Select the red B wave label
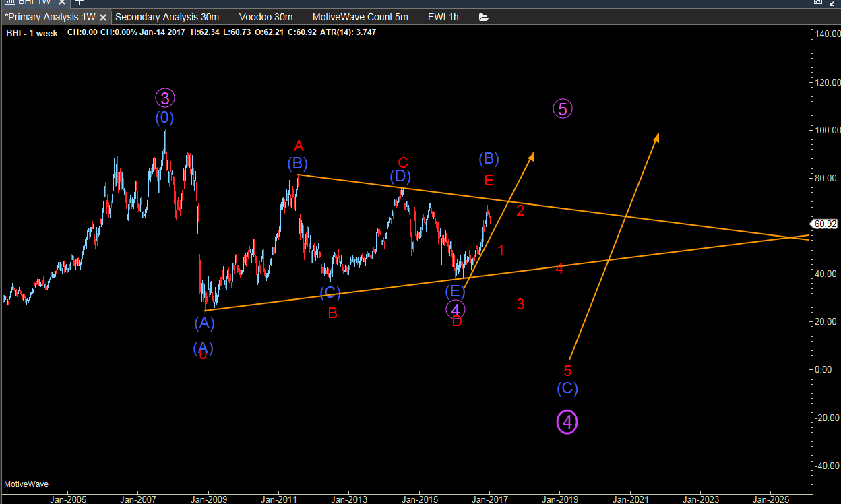 (x=332, y=313)
